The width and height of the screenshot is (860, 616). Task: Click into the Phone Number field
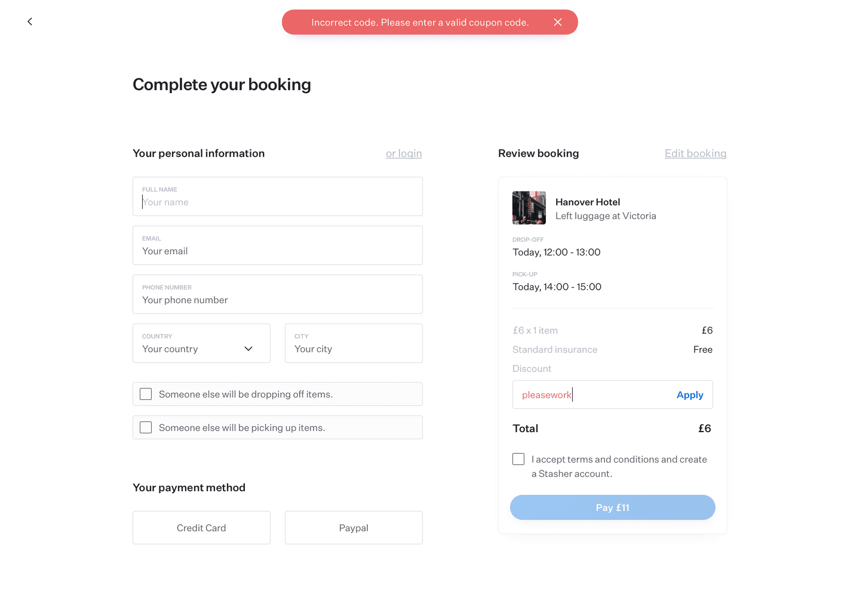pyautogui.click(x=278, y=294)
